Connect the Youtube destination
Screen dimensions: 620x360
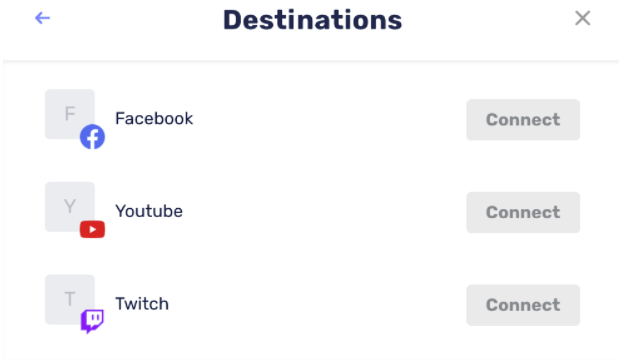click(x=523, y=212)
